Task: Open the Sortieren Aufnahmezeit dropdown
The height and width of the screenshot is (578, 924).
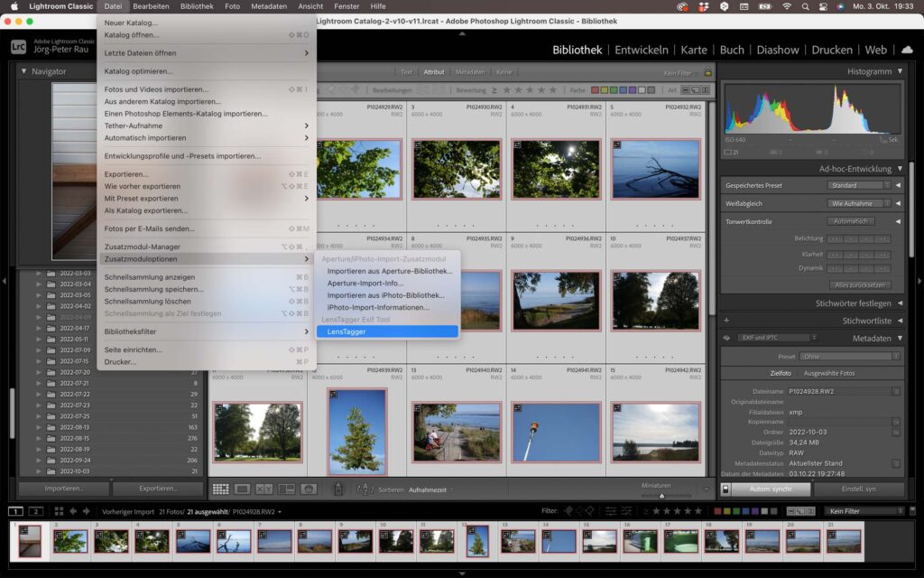Action: tap(431, 489)
